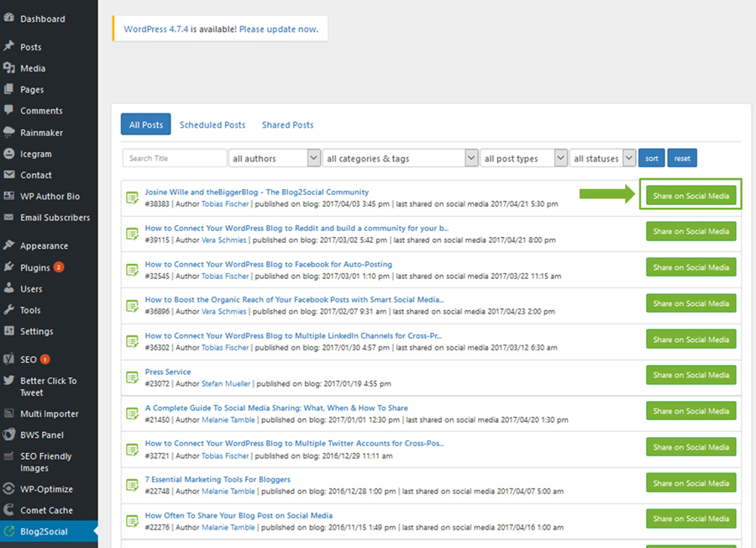756x548 pixels.
Task: Switch to the Shared Posts tab
Action: [x=288, y=125]
